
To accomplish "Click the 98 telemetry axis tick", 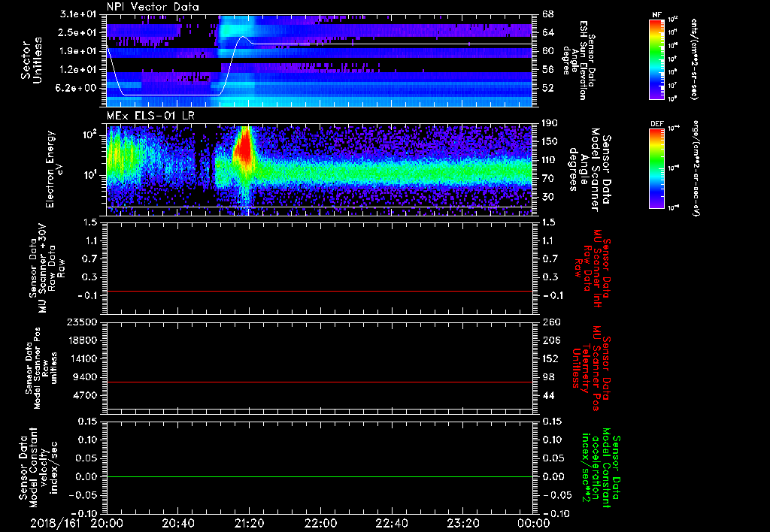I will [548, 377].
